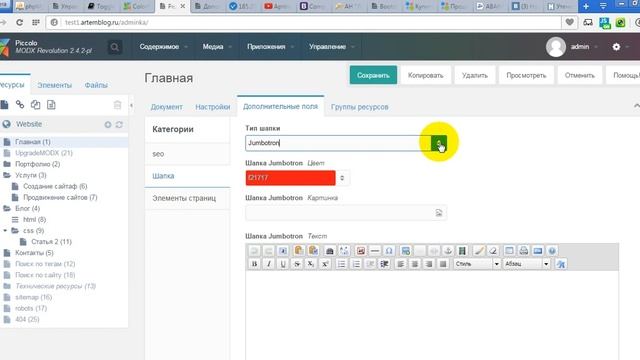Browse for Jumbotron Картинка image file

click(x=439, y=213)
